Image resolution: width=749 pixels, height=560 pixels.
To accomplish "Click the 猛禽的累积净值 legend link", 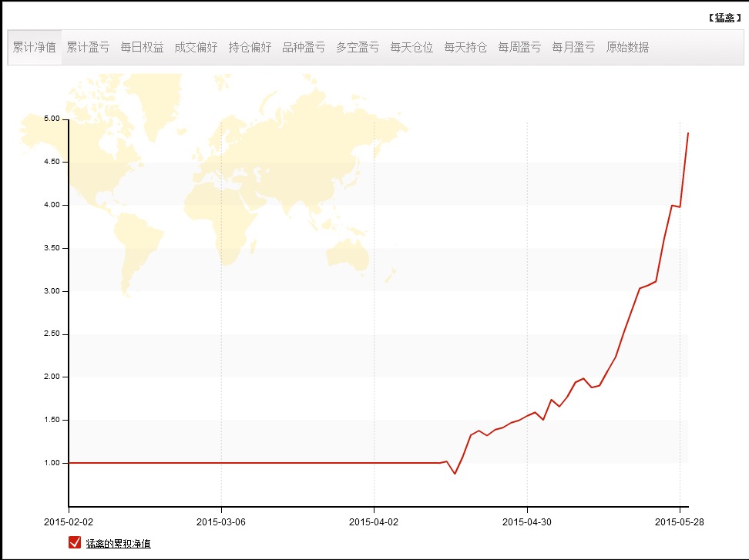I will coord(119,543).
